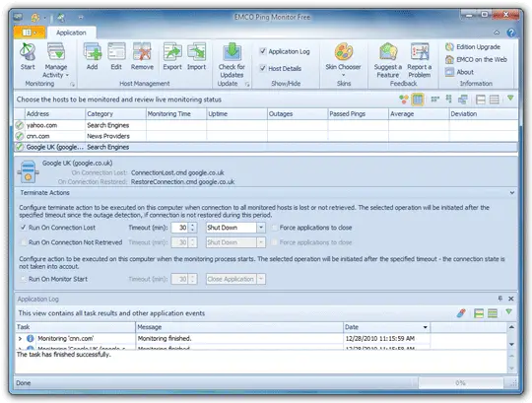Clear the application log with eraser icon
Image resolution: width=532 pixels, height=403 pixels.
click(x=461, y=313)
